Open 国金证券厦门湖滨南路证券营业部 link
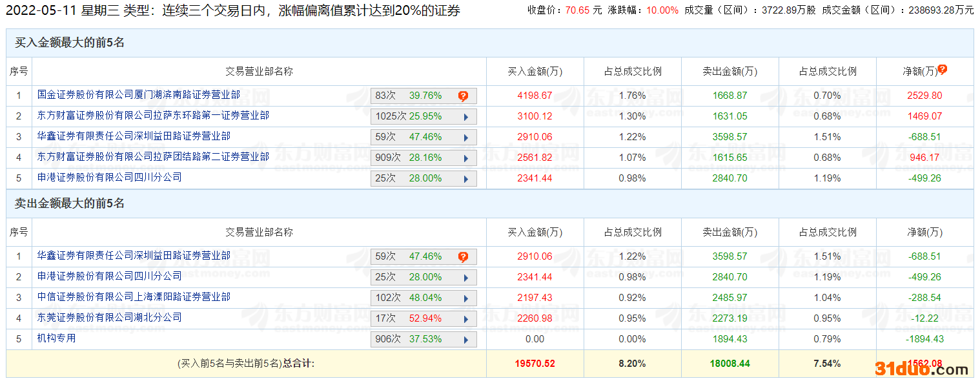Image resolution: width=980 pixels, height=383 pixels. (x=138, y=95)
